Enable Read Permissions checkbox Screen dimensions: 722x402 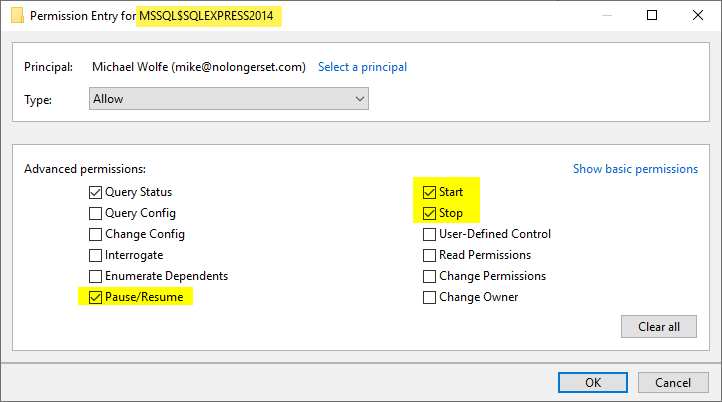(x=429, y=255)
